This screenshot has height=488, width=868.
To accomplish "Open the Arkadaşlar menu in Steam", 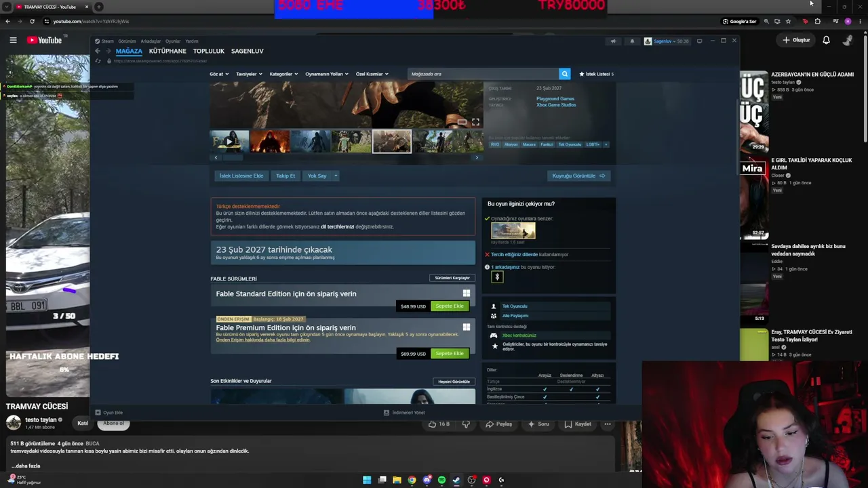I will (151, 41).
